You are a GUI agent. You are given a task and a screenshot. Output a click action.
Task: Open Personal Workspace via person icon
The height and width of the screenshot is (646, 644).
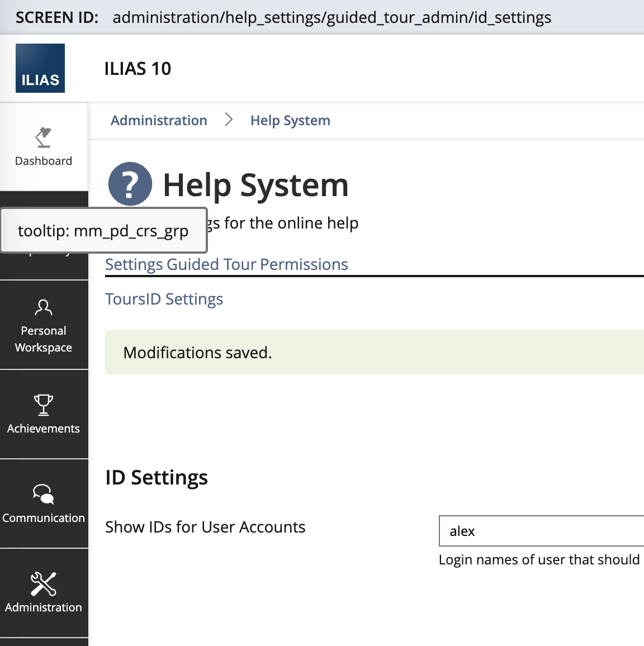[x=43, y=307]
